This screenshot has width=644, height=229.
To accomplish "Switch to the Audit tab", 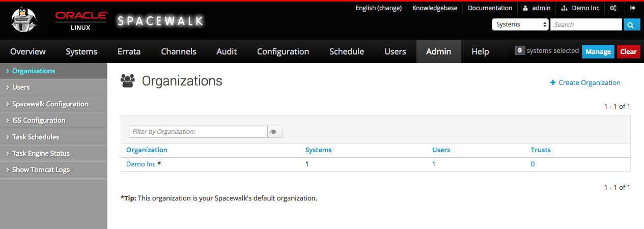I will [227, 51].
